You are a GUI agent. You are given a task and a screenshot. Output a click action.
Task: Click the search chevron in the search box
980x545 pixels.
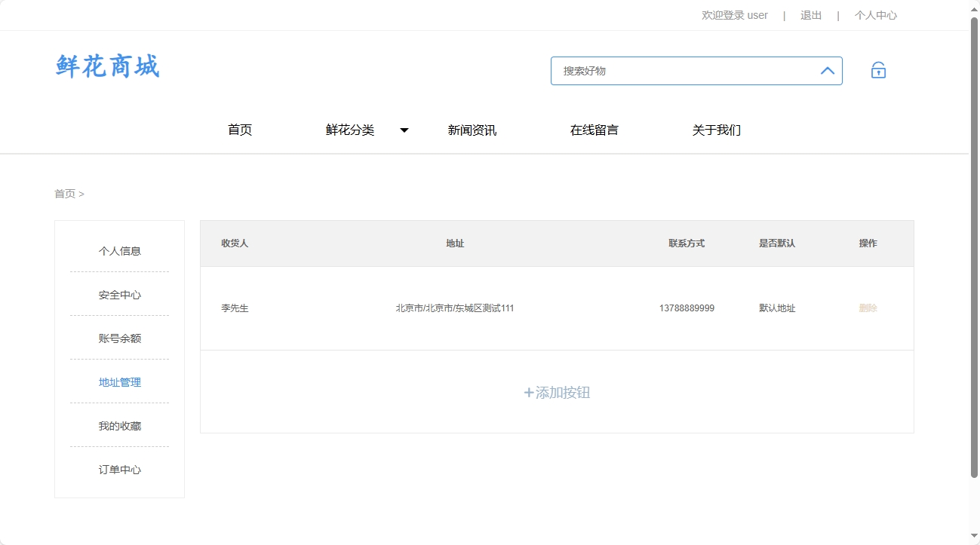point(827,70)
